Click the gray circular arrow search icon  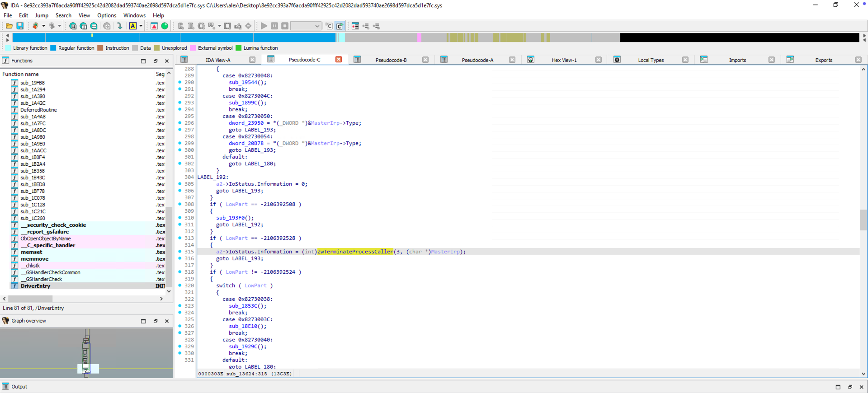pos(107,26)
